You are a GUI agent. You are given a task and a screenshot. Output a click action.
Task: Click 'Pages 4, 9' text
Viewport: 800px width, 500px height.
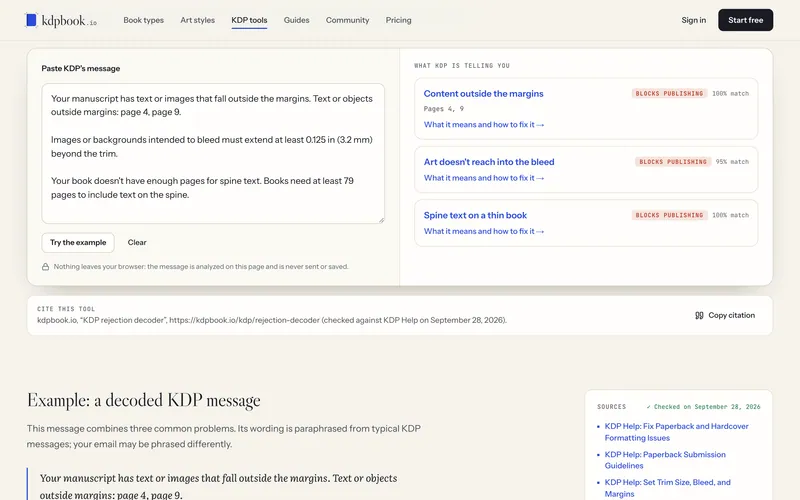[443, 109]
